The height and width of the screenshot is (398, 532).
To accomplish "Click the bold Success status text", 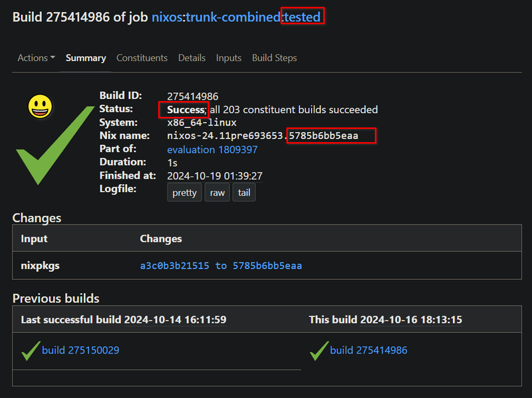I will 186,110.
